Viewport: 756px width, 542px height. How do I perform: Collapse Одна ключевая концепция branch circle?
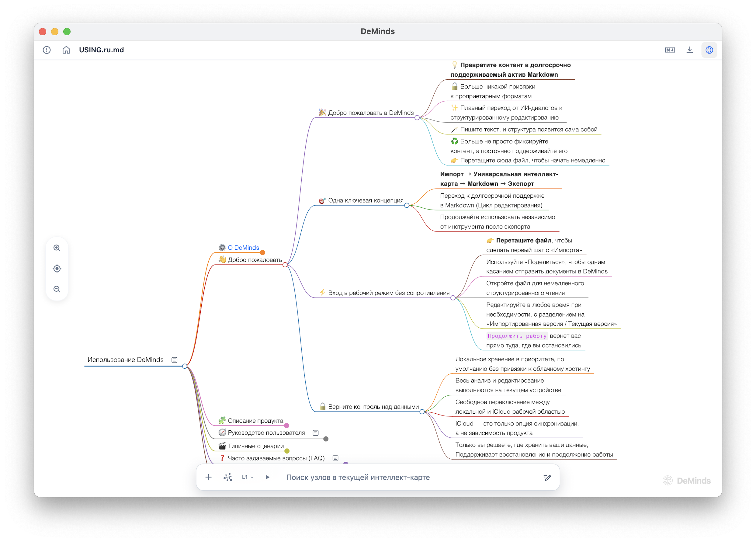(407, 205)
